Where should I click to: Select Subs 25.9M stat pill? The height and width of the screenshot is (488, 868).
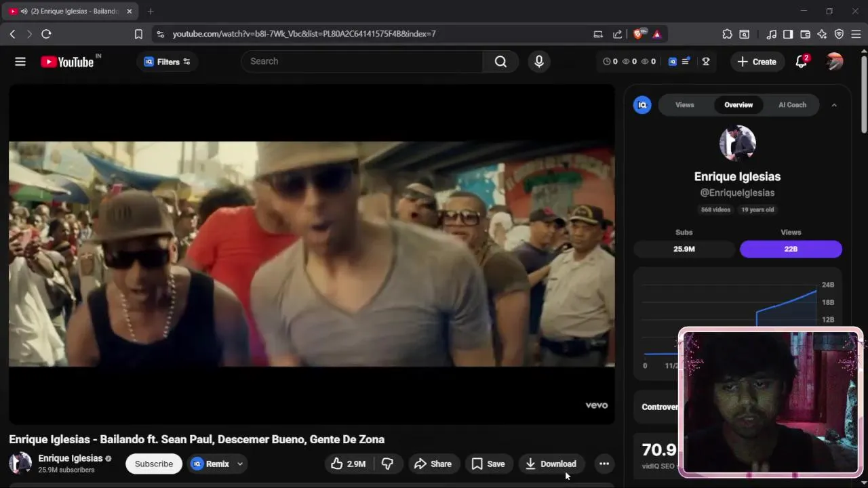coord(684,249)
